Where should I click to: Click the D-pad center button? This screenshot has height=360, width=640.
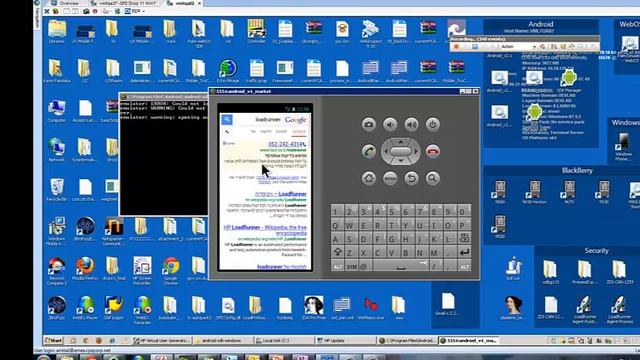point(401,151)
